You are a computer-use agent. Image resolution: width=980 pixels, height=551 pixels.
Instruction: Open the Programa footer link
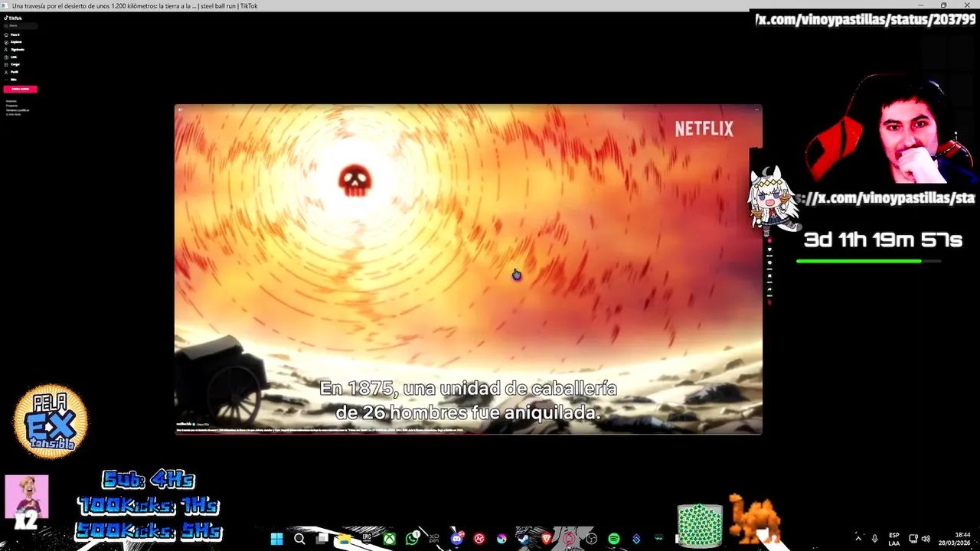point(12,106)
